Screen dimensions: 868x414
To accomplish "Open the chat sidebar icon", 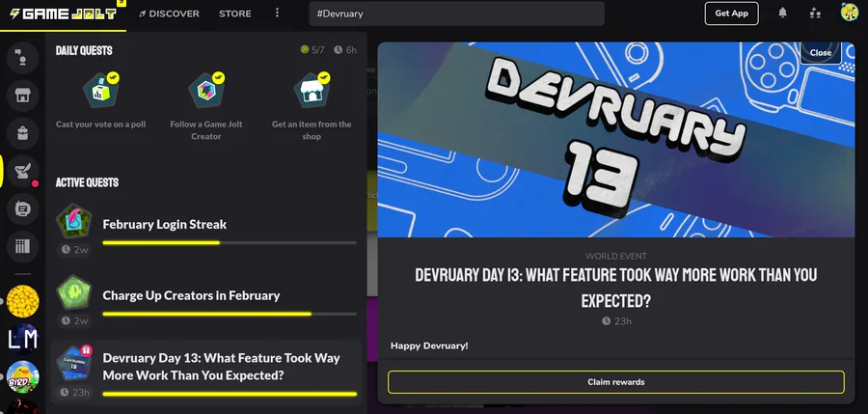I will tap(23, 58).
